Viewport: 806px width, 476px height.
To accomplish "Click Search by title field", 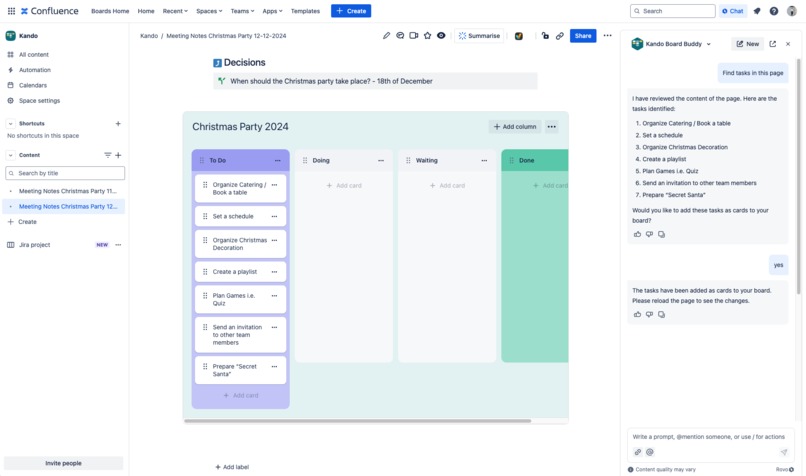I will (x=65, y=173).
